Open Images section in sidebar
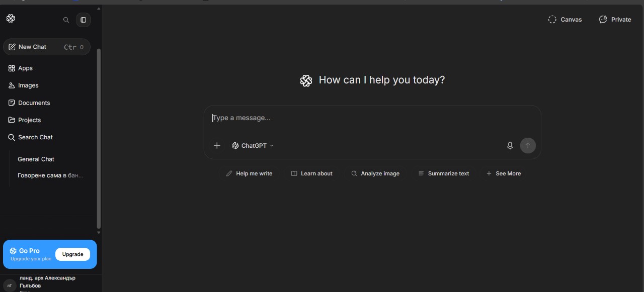 pos(28,85)
